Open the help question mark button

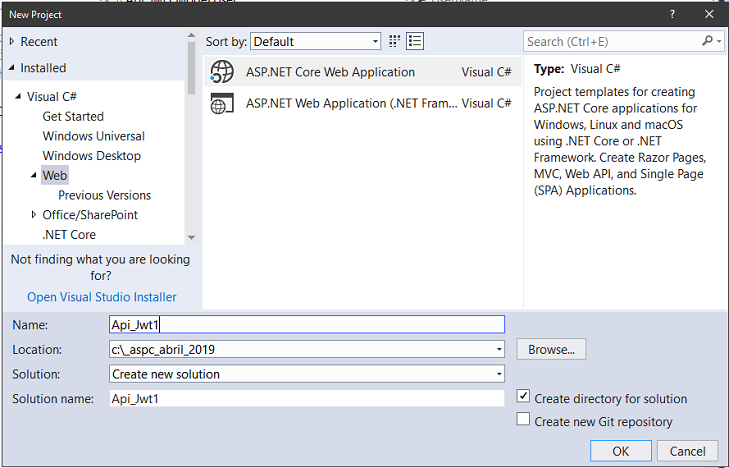672,14
